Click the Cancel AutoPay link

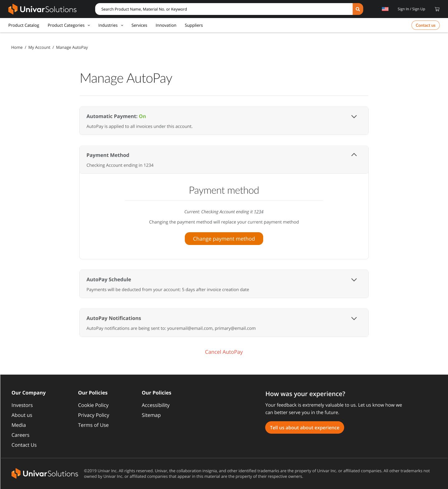[224, 352]
